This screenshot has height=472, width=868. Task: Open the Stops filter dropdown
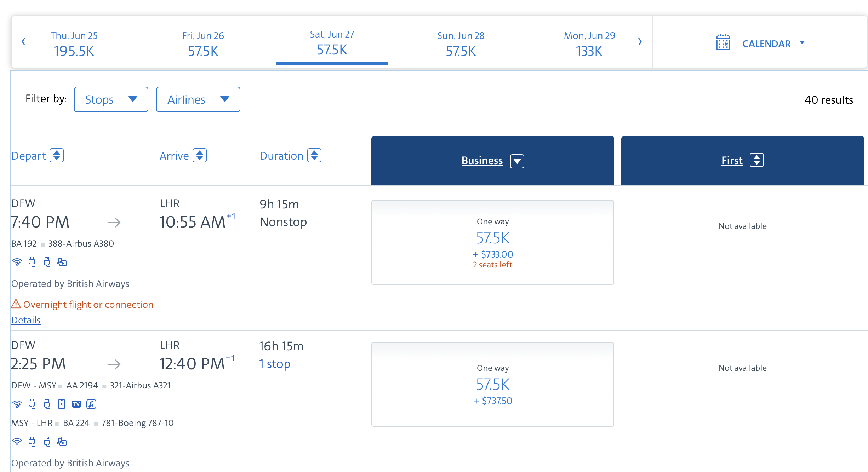[x=111, y=99]
